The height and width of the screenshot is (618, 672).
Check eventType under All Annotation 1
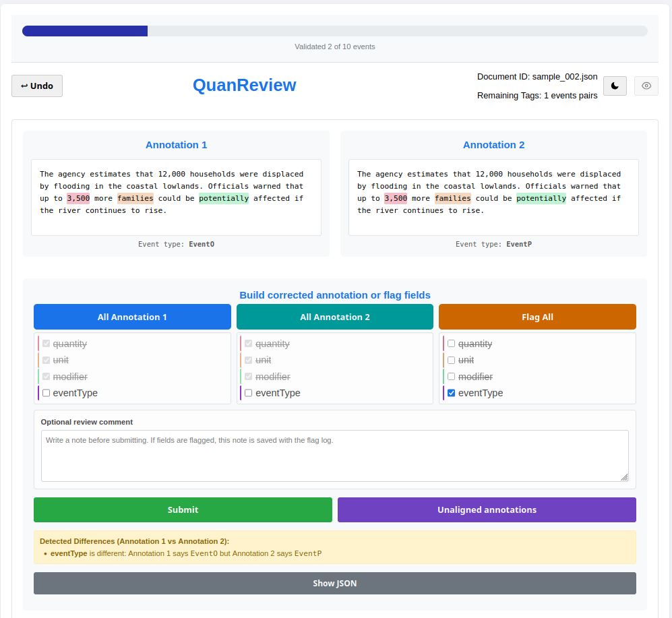coord(47,393)
